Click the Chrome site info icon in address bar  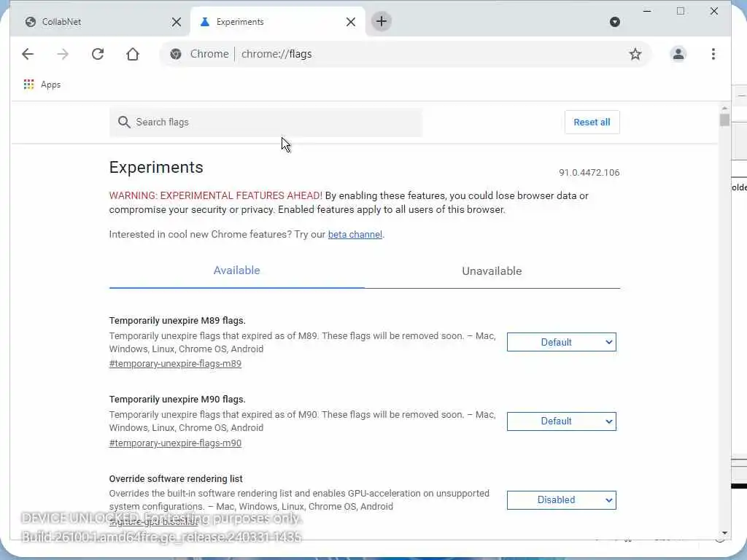(176, 54)
